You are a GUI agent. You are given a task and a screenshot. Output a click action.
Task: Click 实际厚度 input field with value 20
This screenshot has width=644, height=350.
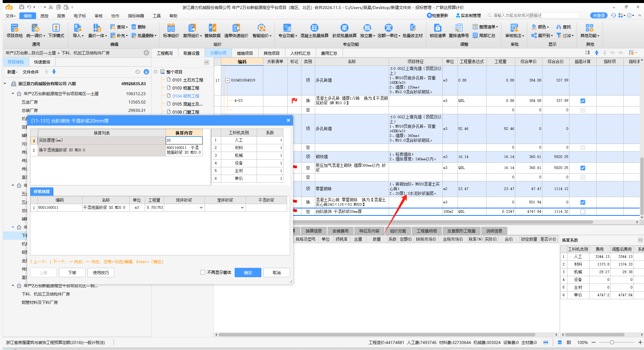[x=184, y=140]
